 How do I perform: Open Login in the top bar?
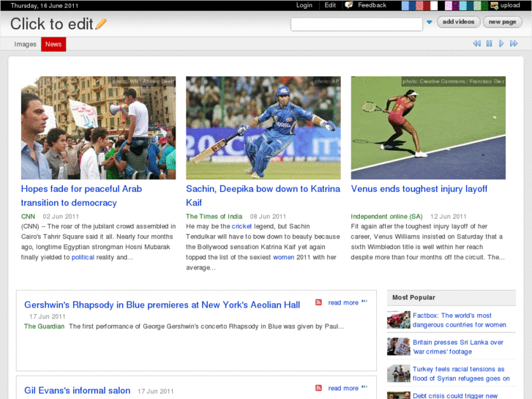click(x=304, y=5)
